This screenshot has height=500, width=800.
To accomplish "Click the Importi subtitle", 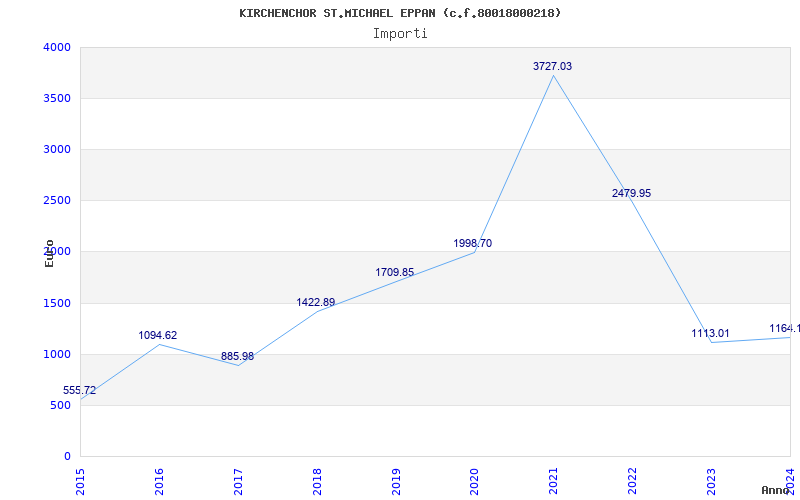I will [400, 34].
